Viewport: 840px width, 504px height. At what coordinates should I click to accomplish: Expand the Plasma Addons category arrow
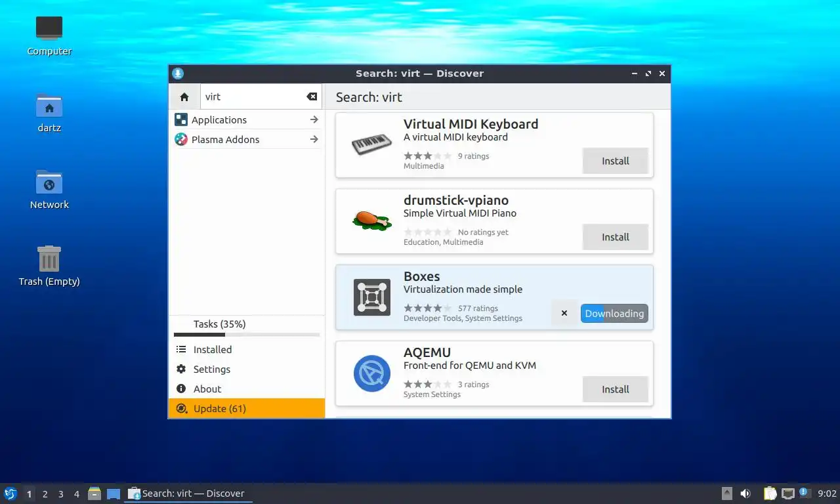pos(314,139)
